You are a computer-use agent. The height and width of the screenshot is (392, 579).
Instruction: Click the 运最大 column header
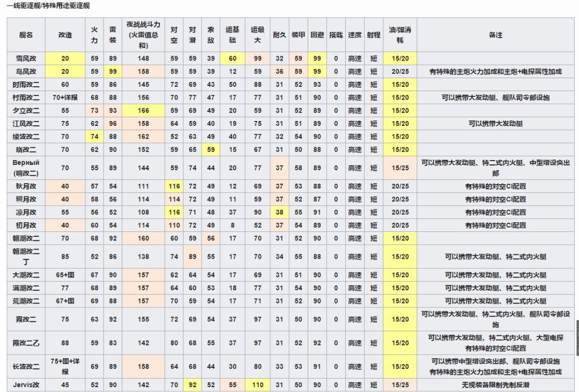(x=258, y=35)
